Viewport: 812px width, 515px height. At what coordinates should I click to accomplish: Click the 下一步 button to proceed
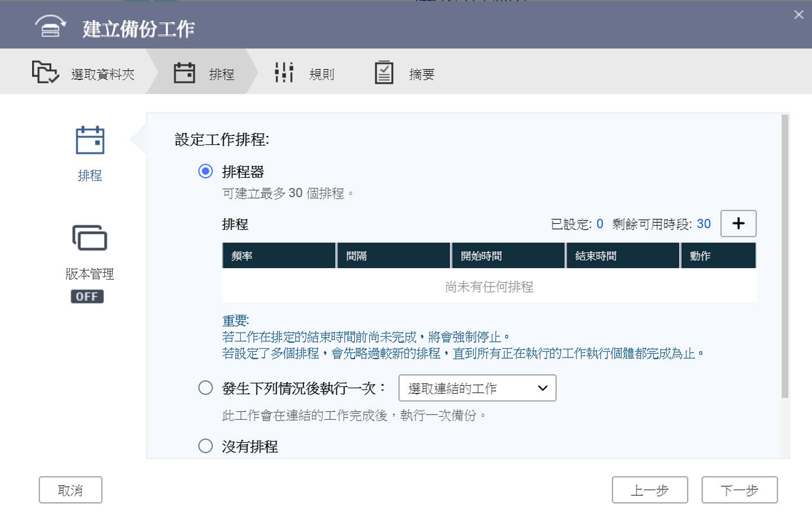pos(739,490)
